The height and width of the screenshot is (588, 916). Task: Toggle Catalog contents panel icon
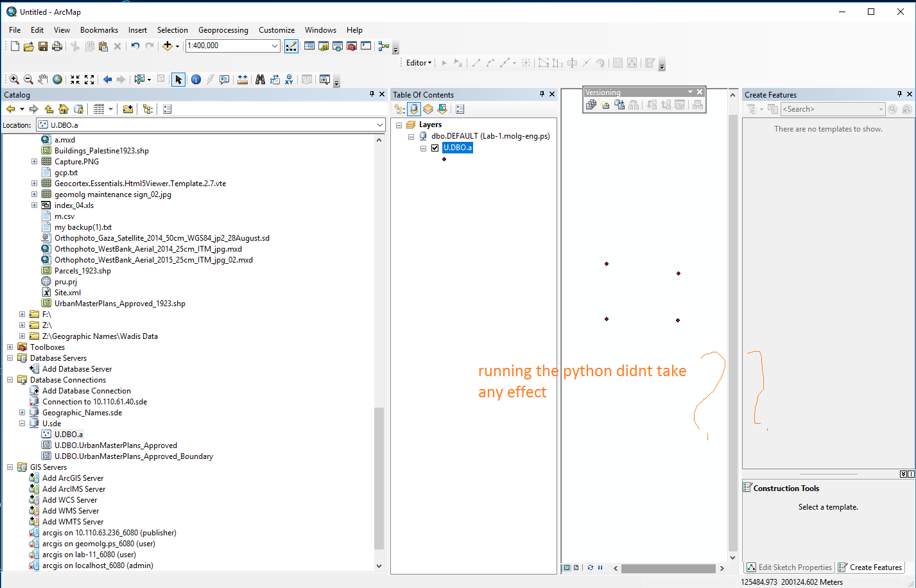click(148, 109)
